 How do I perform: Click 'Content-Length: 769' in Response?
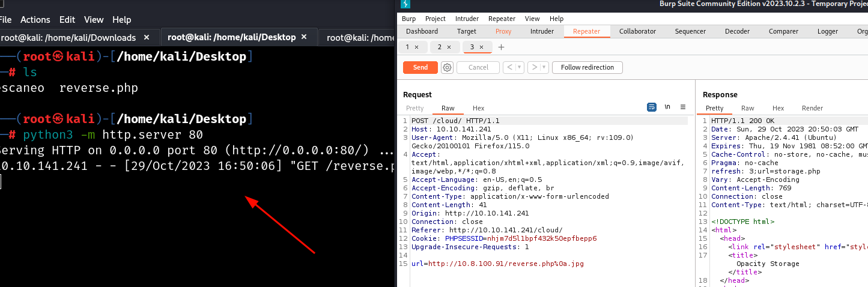(x=750, y=188)
